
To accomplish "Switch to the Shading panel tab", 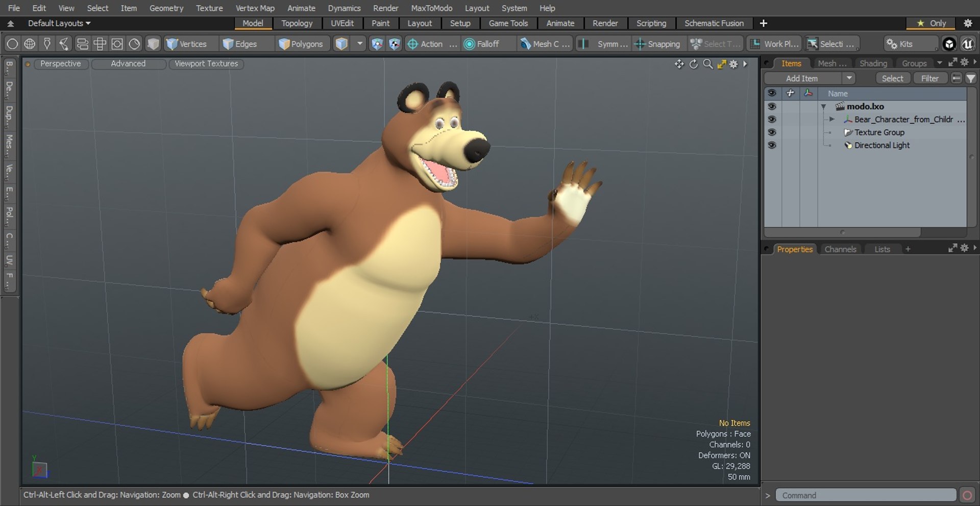I will point(873,63).
